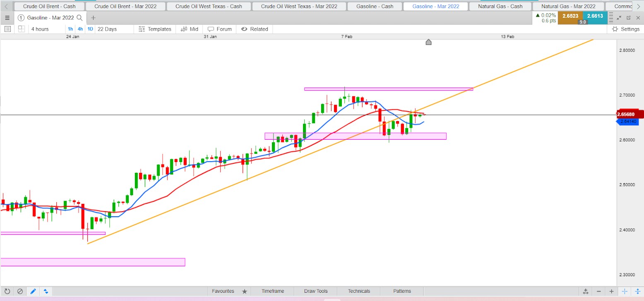
Task: Open the Timeframe menu
Action: [273, 291]
